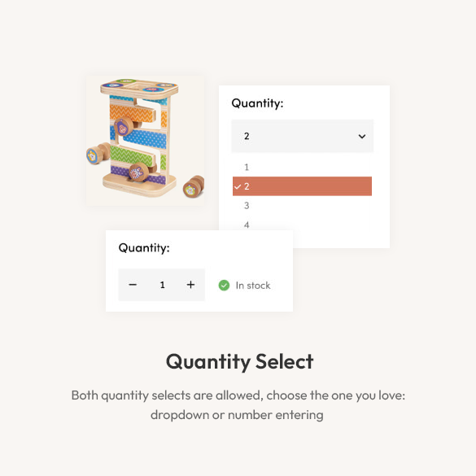Choose option 1 in quantity list
Viewport: 476px width, 476px height.
point(302,167)
